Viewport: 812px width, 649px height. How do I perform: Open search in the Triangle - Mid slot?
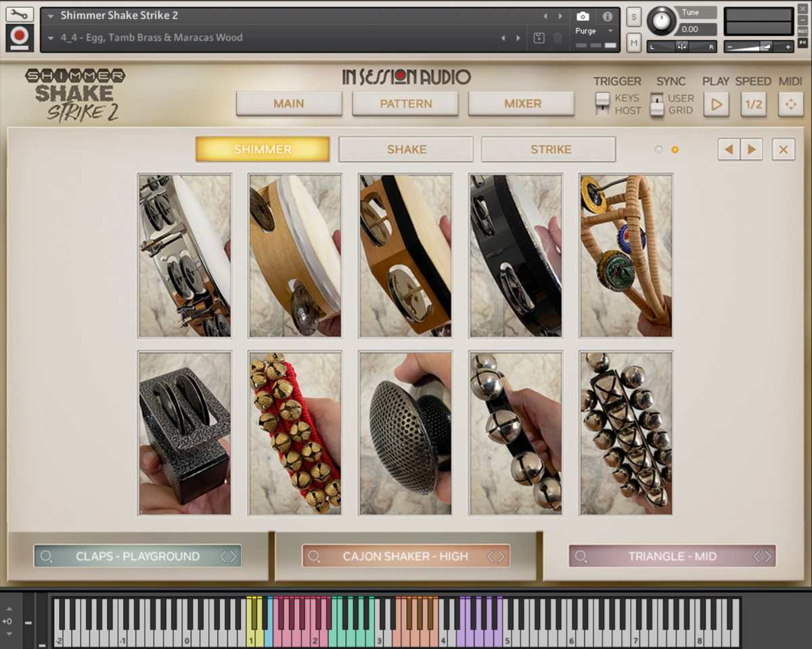point(581,556)
